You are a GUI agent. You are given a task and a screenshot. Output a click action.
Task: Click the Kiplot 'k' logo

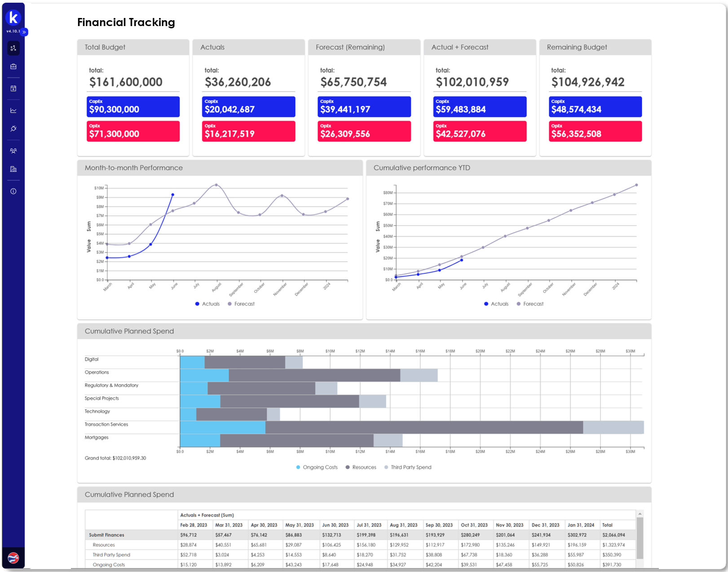point(13,18)
